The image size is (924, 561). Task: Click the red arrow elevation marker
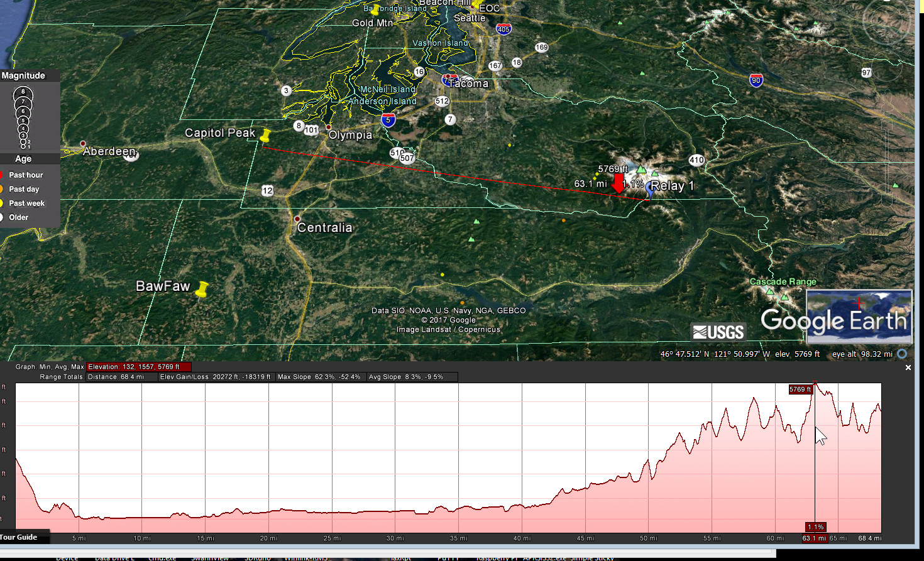click(618, 183)
